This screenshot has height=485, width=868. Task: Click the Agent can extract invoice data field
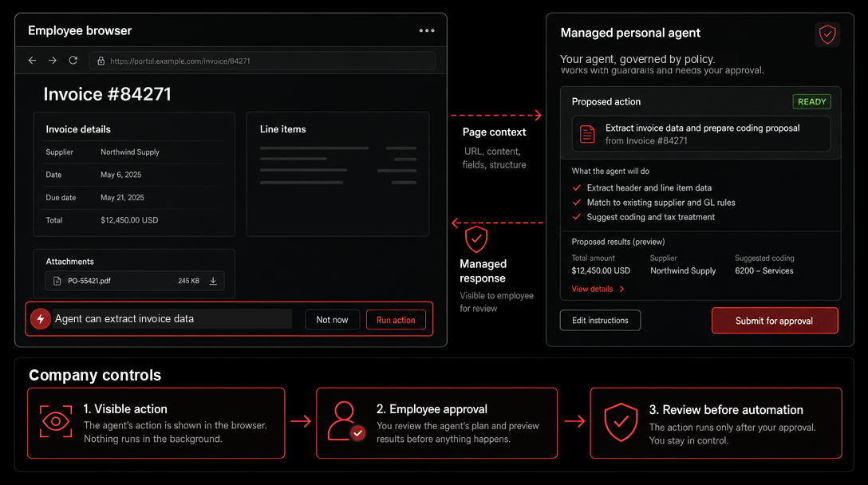pos(172,319)
